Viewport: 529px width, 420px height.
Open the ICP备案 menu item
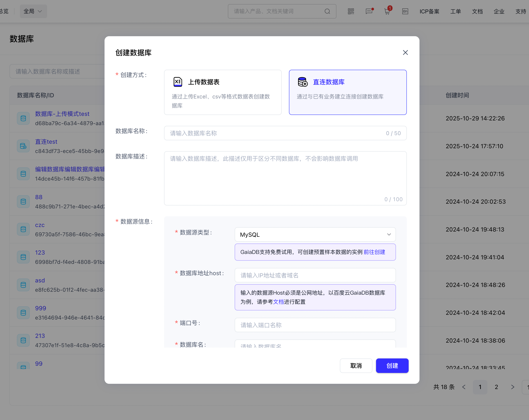pos(429,11)
